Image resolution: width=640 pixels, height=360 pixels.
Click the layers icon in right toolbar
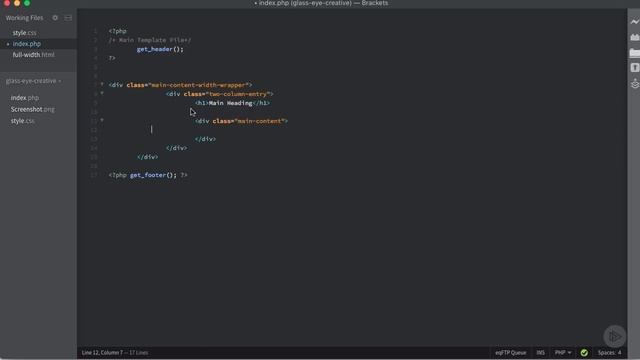[x=635, y=84]
